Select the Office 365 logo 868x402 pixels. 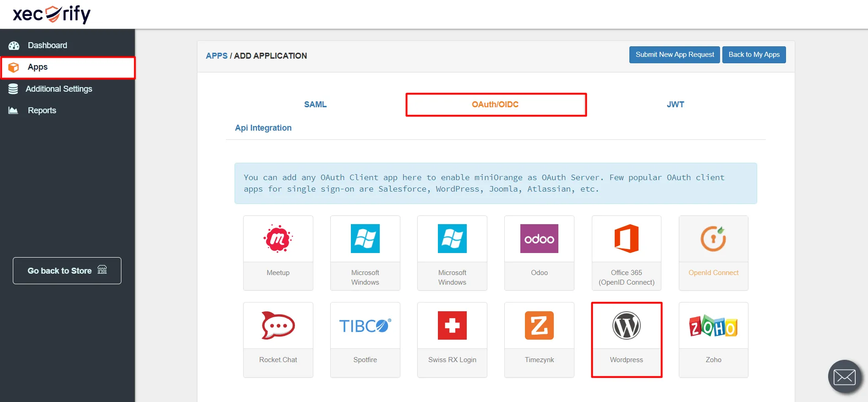tap(626, 238)
